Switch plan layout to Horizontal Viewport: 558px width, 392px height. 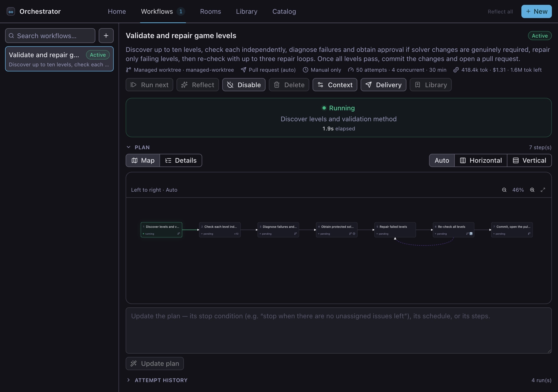pos(481,160)
